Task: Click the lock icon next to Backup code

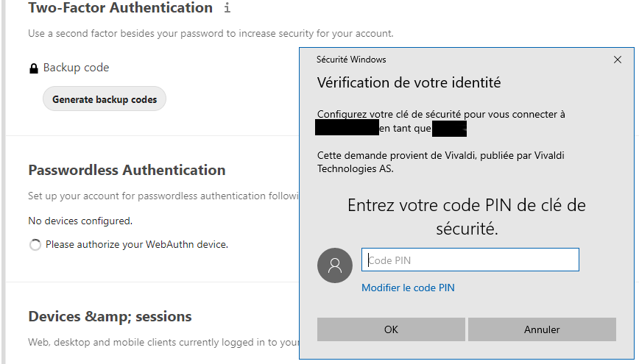Action: click(x=33, y=68)
